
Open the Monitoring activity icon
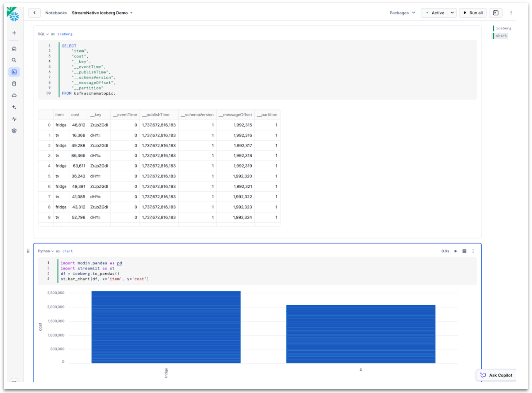14,119
